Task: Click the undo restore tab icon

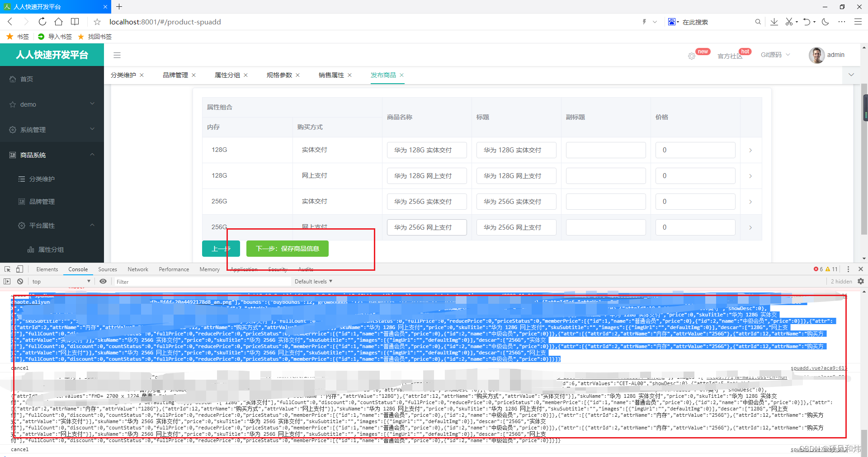Action: click(807, 22)
